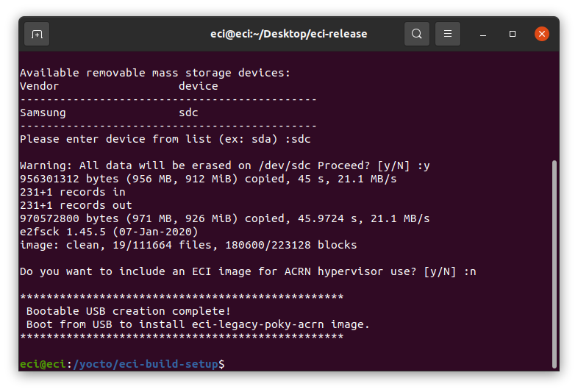This screenshot has height=392, width=578.
Task: Click the 'Available removable mass storage devices' heading
Action: (155, 73)
